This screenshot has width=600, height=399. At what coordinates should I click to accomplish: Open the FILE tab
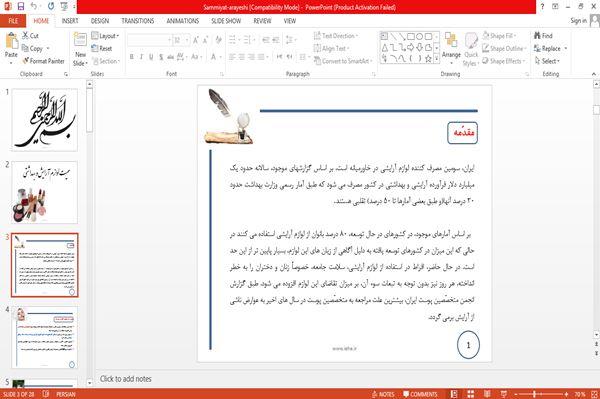click(13, 21)
